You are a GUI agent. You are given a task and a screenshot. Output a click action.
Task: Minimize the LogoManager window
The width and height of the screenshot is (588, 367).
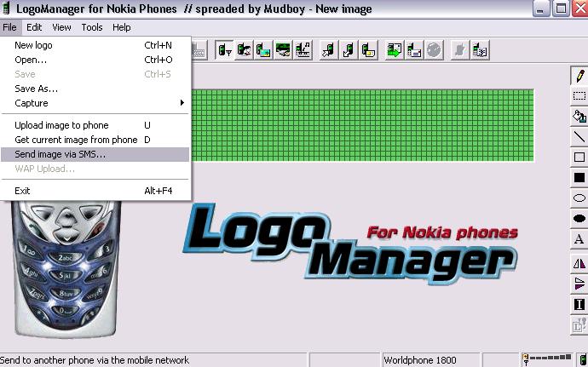pyautogui.click(x=540, y=9)
